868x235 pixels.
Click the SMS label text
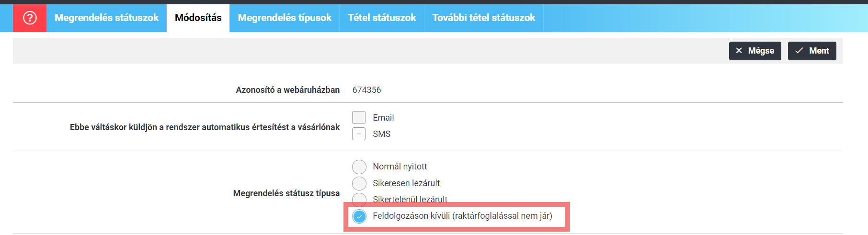(x=382, y=134)
